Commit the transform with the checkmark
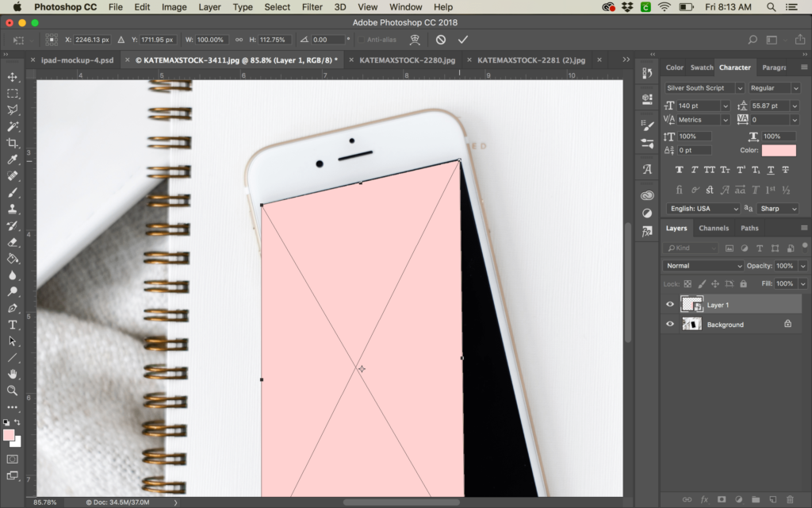 [x=463, y=40]
